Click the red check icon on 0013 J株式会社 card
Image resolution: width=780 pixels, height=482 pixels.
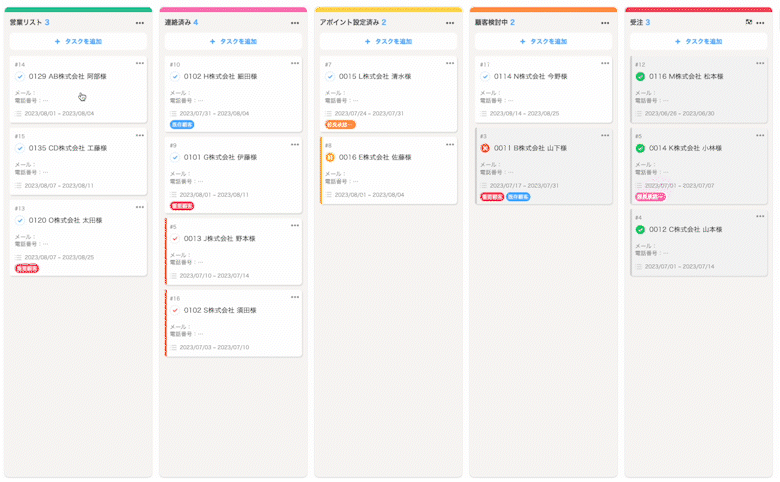coord(175,239)
